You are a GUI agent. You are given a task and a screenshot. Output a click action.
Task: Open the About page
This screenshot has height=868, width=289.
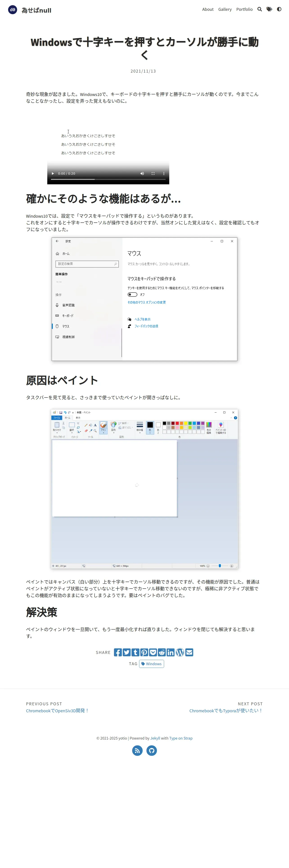click(208, 9)
